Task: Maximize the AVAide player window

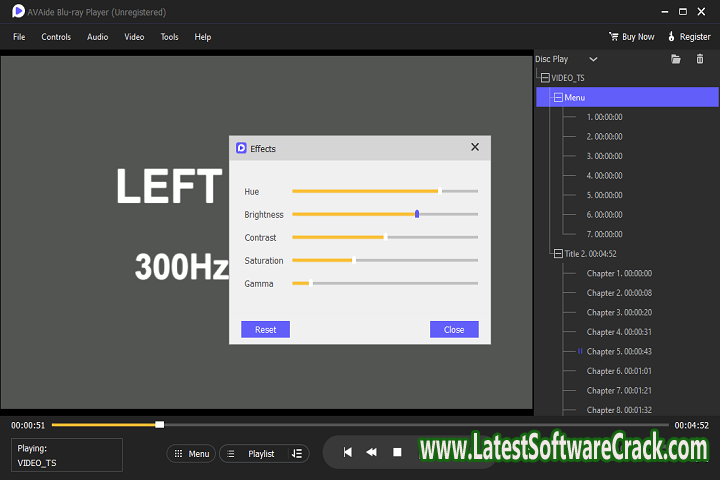Action: (x=683, y=12)
